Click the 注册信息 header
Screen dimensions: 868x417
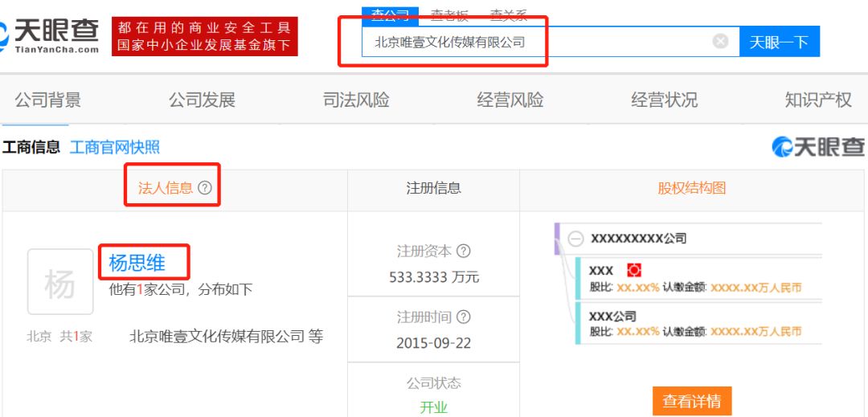[433, 188]
